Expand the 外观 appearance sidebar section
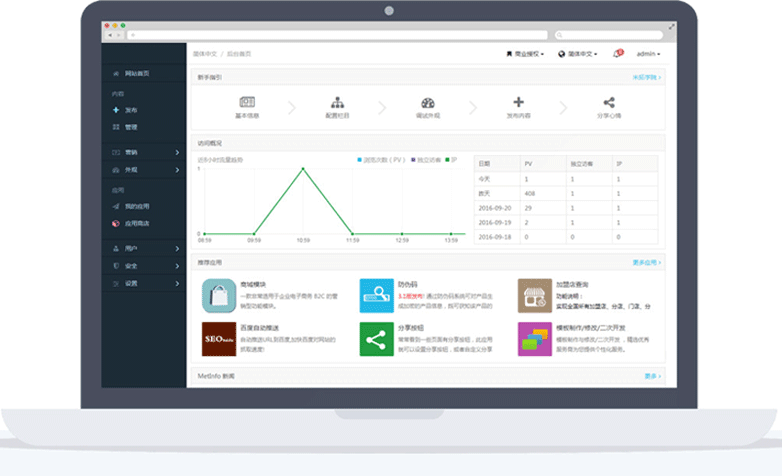The image size is (782, 476). tap(145, 170)
